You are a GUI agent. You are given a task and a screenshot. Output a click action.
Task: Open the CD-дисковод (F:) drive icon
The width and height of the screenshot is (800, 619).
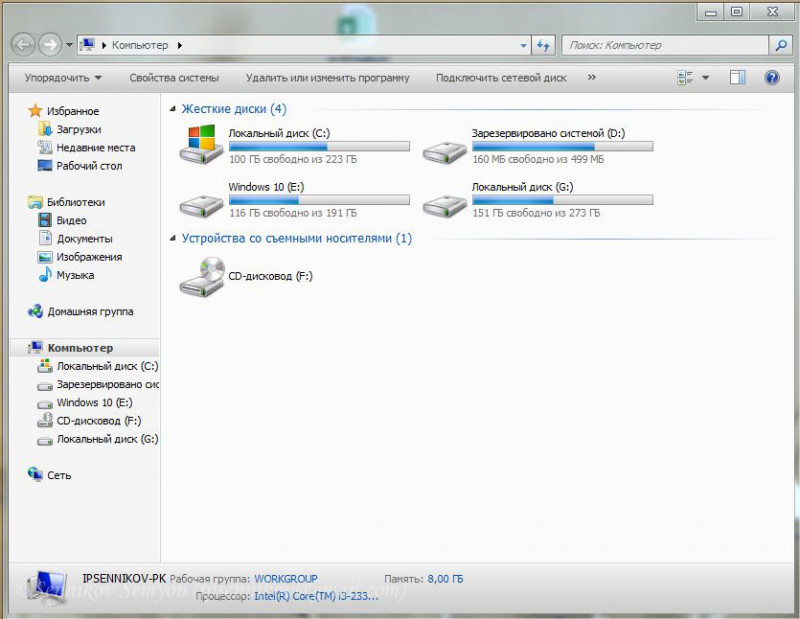201,276
